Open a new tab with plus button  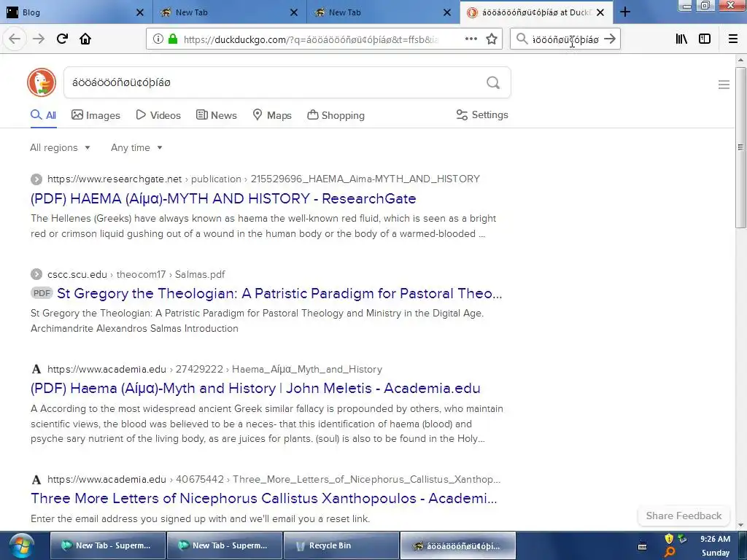click(x=625, y=12)
